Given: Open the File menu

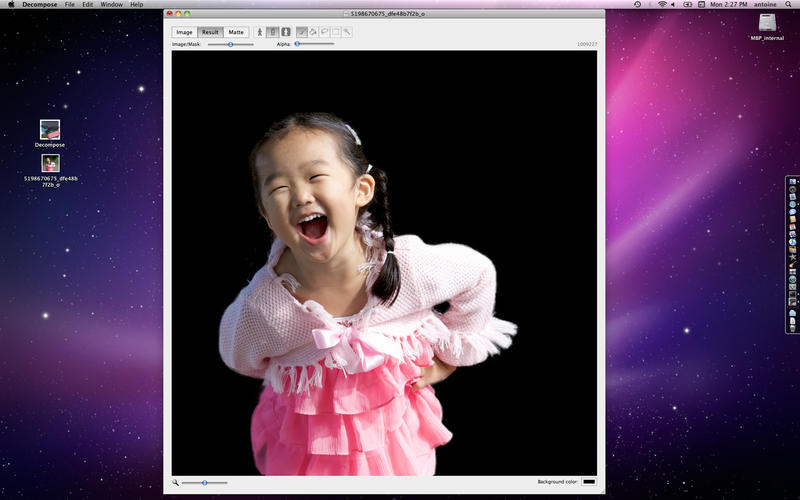Looking at the screenshot, I should click(x=70, y=5).
